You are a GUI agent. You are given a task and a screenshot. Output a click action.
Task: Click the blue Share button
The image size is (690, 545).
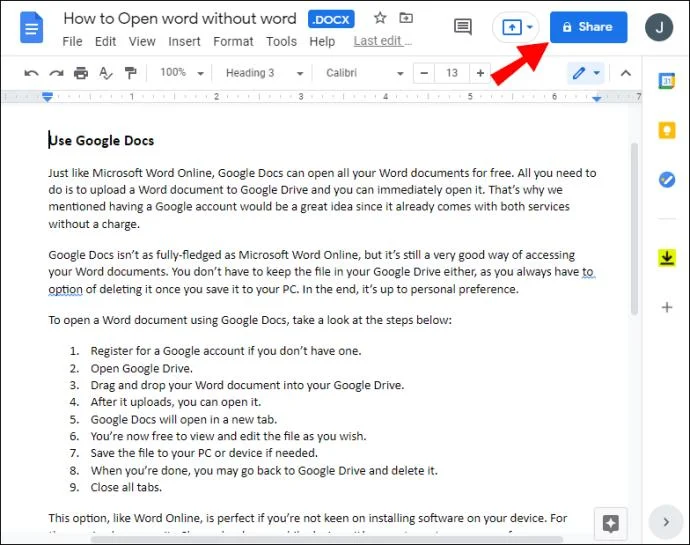[588, 27]
